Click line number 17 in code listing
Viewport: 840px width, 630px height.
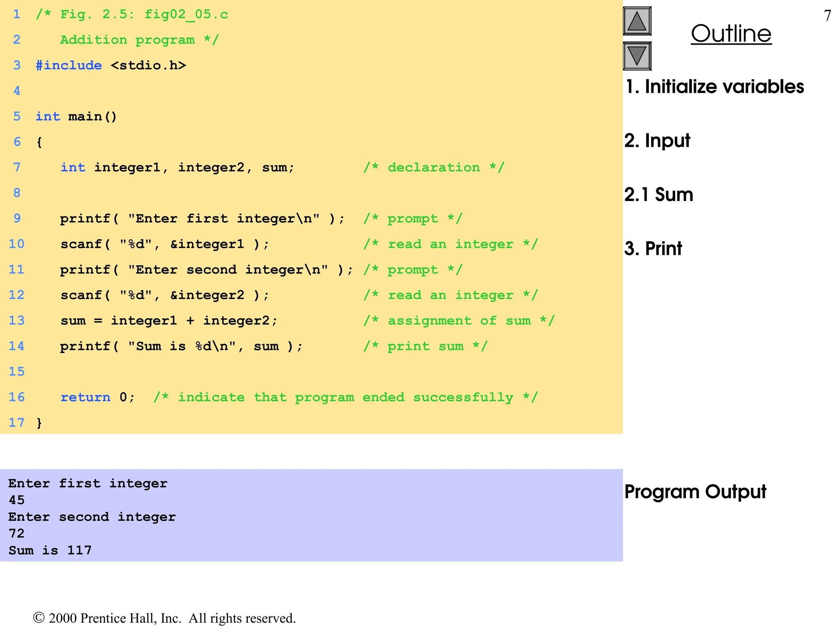click(x=16, y=422)
